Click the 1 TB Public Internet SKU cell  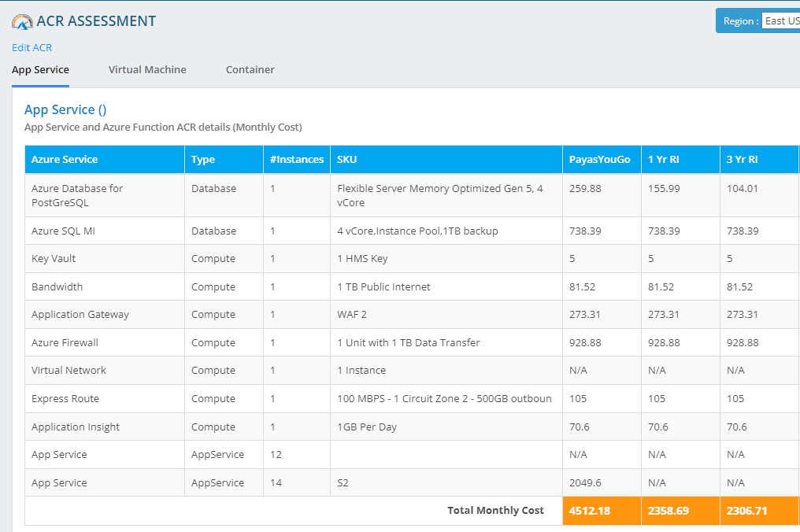click(x=446, y=286)
